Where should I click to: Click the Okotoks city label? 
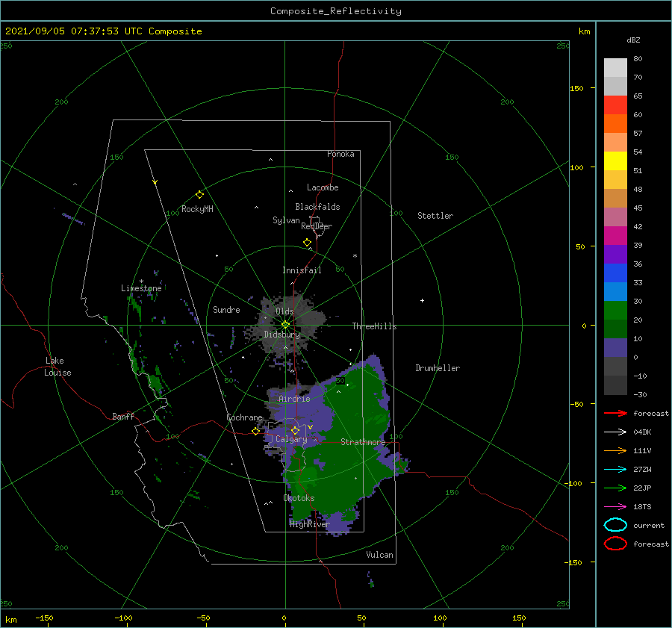tap(299, 498)
